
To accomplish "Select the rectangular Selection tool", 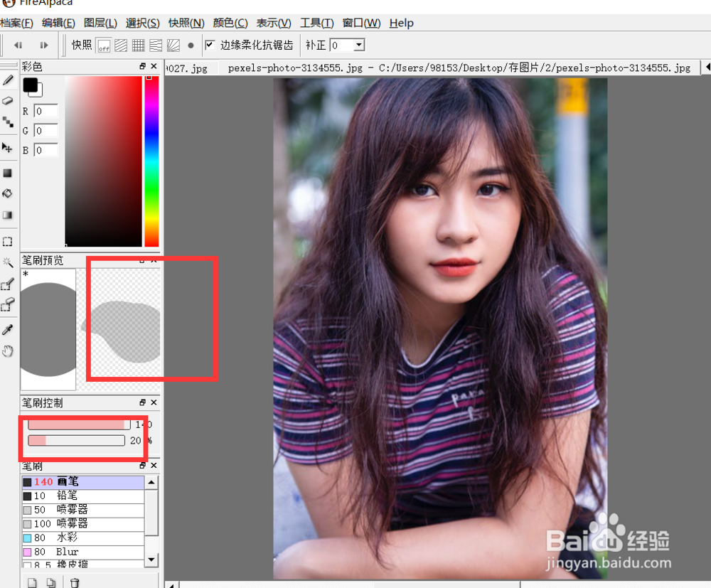I will click(8, 241).
